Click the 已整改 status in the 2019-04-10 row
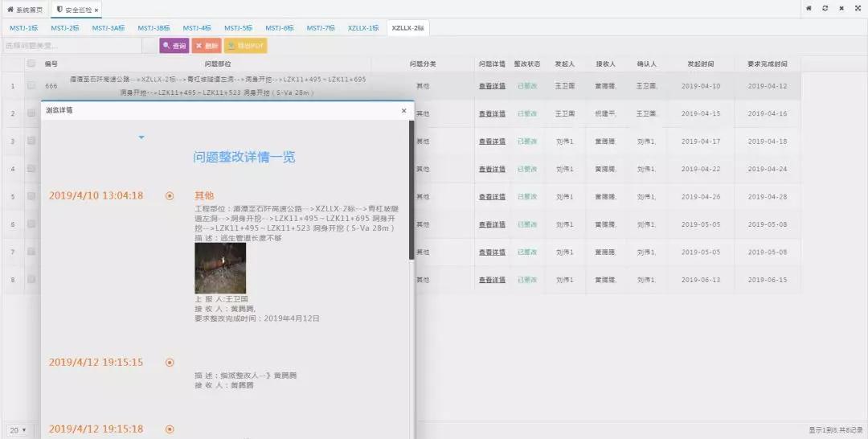This screenshot has width=868, height=439. [x=527, y=86]
